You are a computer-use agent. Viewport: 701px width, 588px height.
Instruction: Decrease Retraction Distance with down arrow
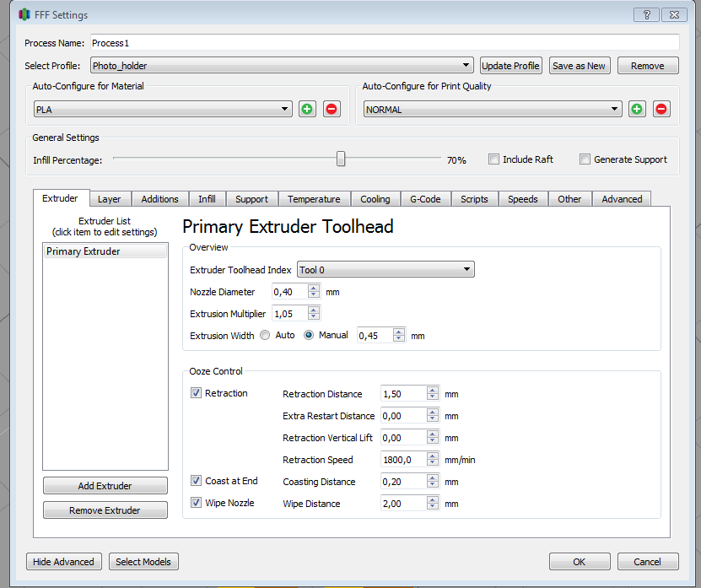pos(433,398)
